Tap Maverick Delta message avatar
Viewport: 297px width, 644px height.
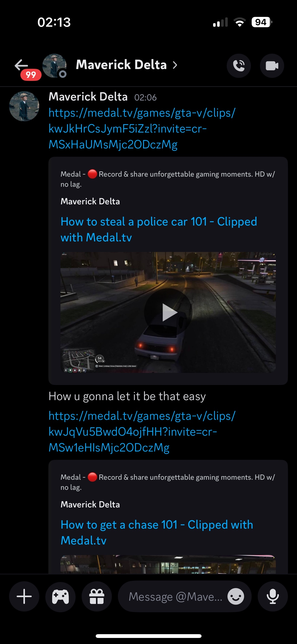24,106
